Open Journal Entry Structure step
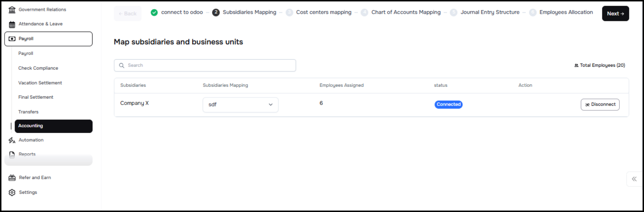Viewport: 644px width, 212px height. [x=490, y=12]
